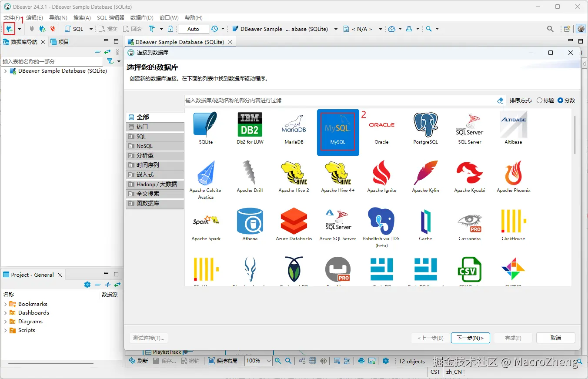Image resolution: width=588 pixels, height=379 pixels.
Task: Open the active database selector dropdown
Action: click(336, 29)
